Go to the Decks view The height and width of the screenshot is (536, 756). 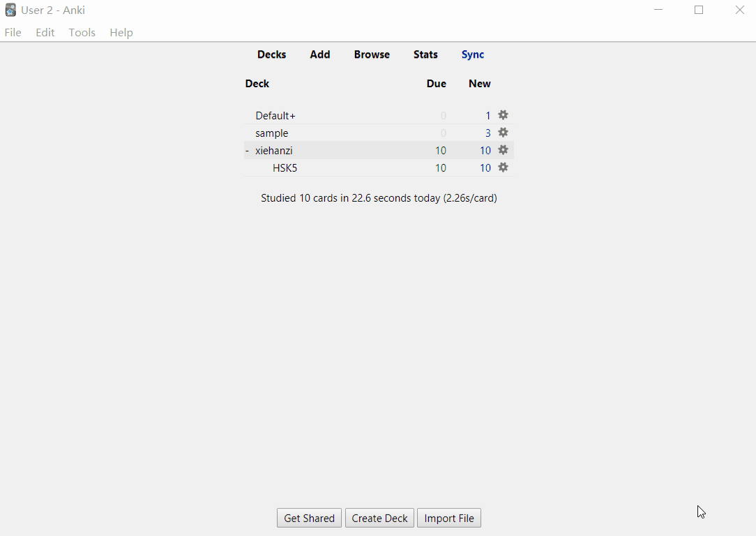271,54
